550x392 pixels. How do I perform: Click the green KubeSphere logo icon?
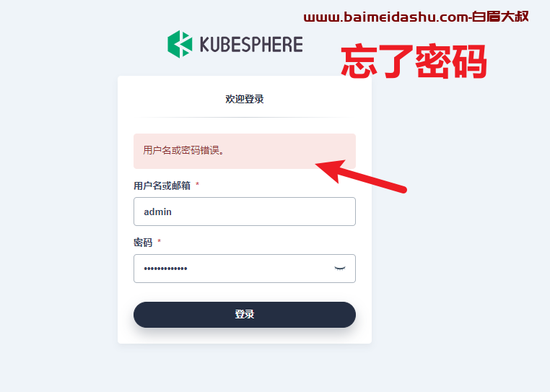click(180, 44)
